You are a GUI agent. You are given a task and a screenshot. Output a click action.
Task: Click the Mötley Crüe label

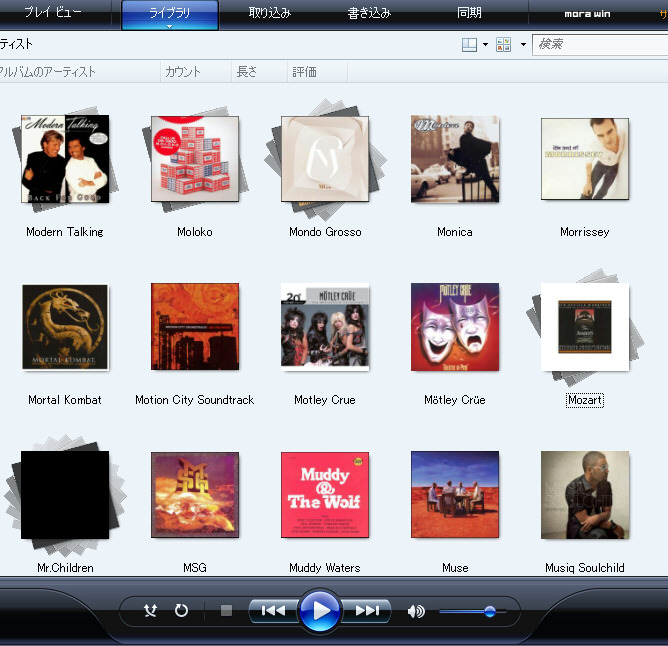455,400
